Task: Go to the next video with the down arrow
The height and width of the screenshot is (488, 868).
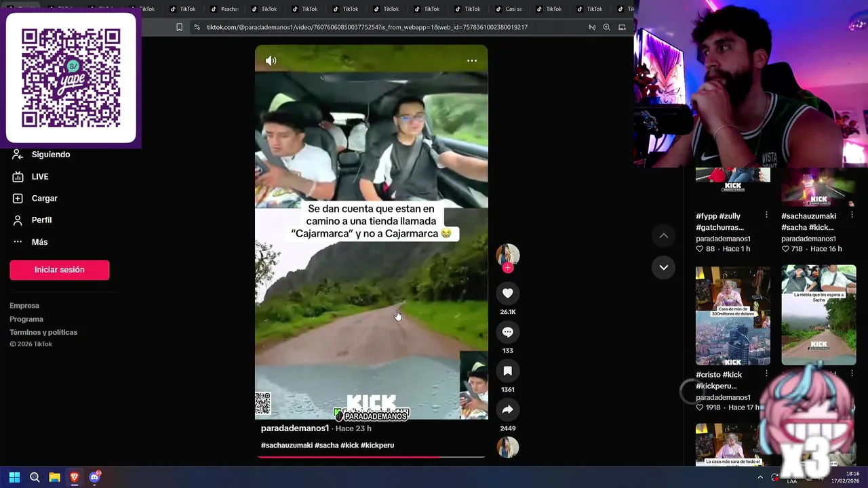Action: pos(664,267)
